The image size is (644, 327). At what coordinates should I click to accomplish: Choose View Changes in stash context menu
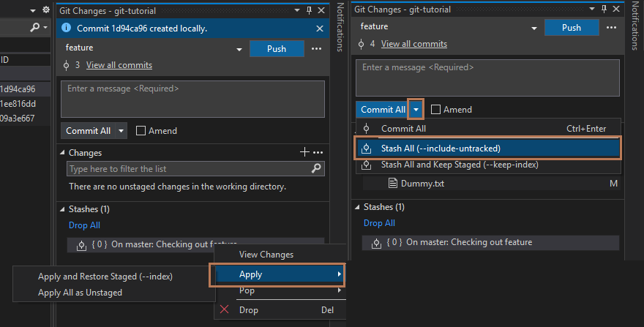[280, 255]
